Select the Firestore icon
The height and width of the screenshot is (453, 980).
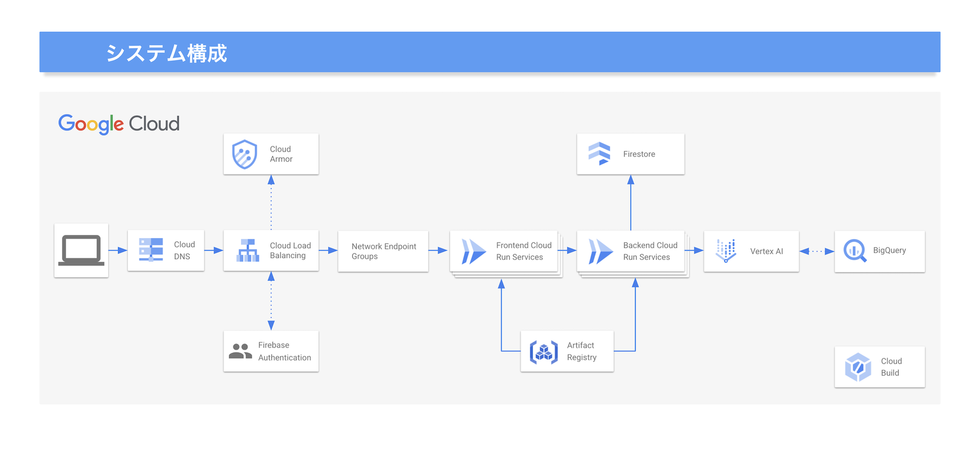coord(599,154)
